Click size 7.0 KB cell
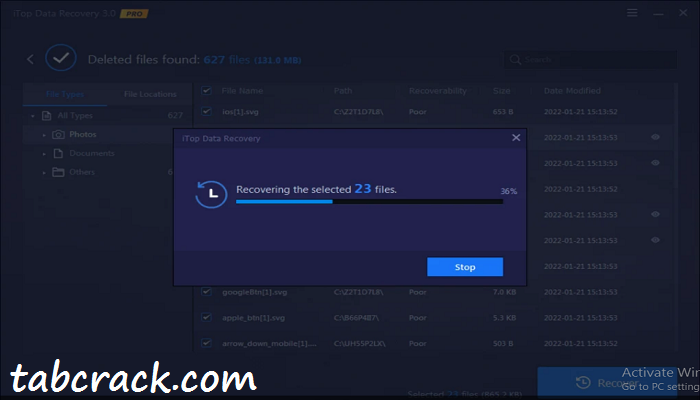The image size is (700, 400). pos(504,292)
